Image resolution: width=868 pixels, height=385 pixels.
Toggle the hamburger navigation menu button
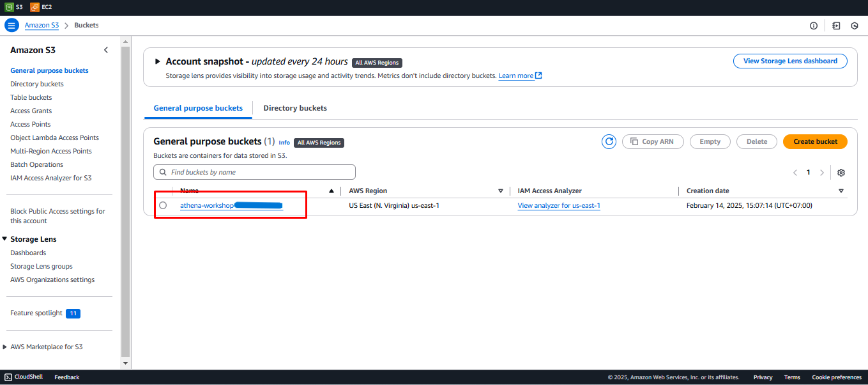click(11, 26)
